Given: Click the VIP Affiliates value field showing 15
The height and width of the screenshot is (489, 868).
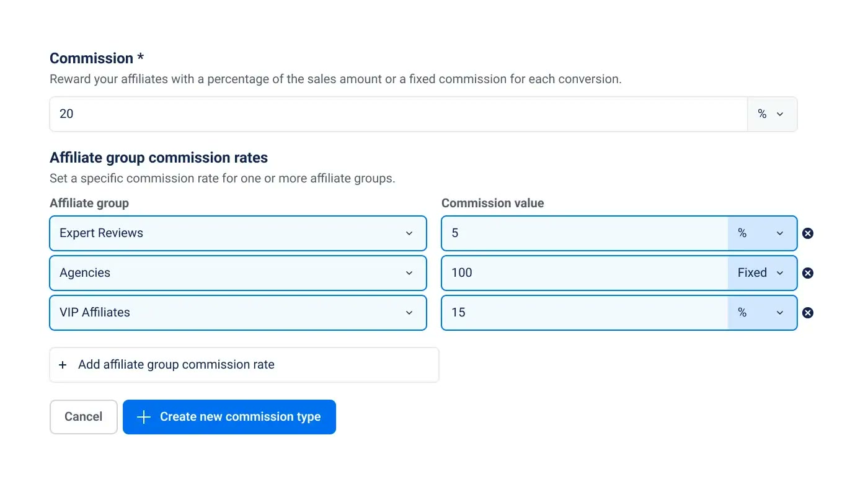Looking at the screenshot, I should 585,313.
